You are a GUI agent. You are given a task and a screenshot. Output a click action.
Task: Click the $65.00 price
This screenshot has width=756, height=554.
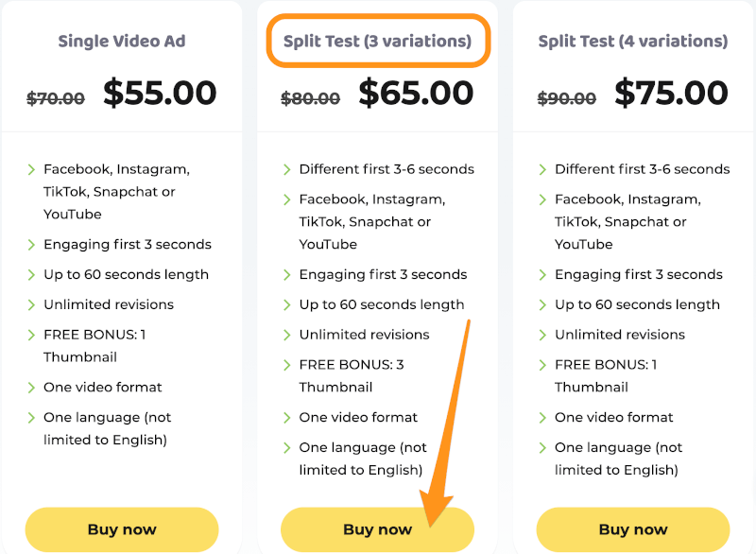[416, 93]
